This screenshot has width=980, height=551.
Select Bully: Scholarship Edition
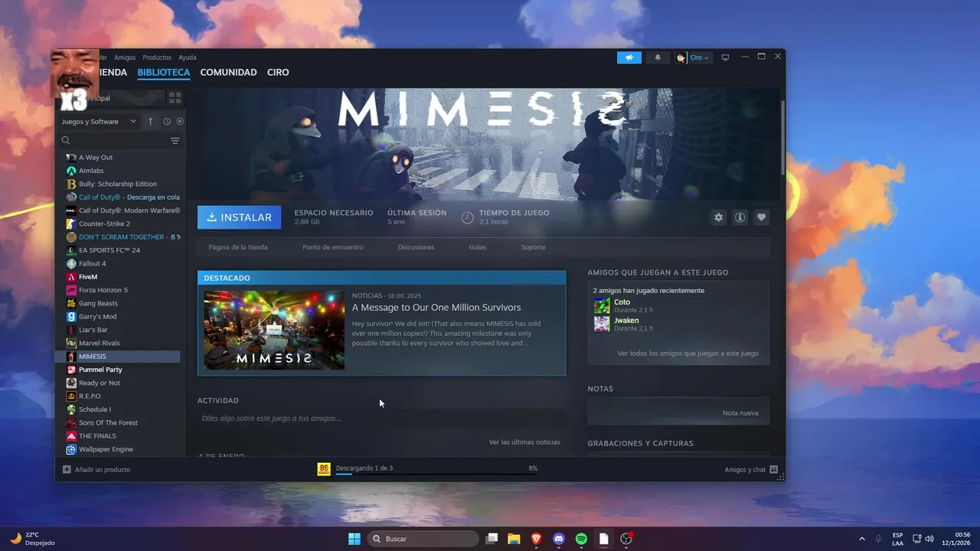point(118,184)
